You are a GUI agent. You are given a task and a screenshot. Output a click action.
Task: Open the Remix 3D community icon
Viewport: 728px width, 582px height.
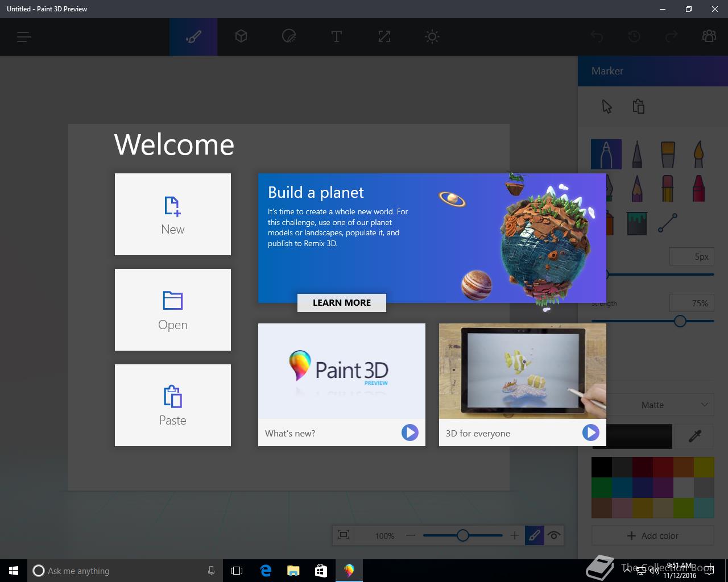point(709,37)
